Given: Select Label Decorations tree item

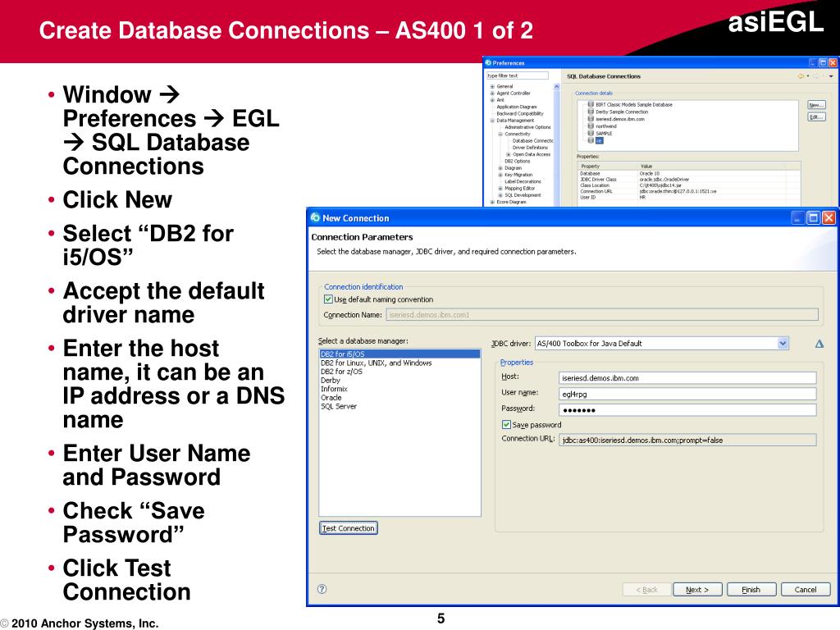Looking at the screenshot, I should 523,181.
